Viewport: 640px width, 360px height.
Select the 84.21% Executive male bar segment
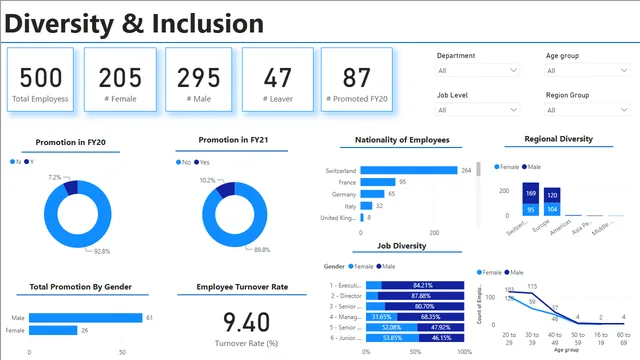tap(423, 285)
